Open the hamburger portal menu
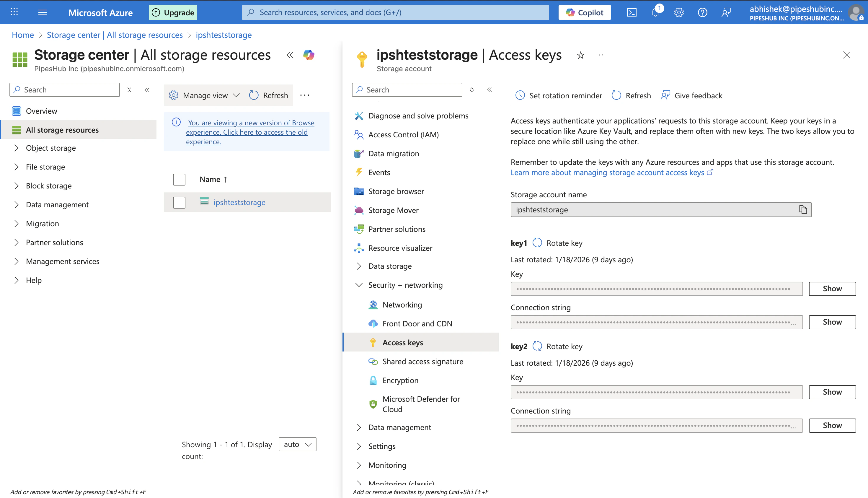The height and width of the screenshot is (498, 868). pyautogui.click(x=43, y=12)
